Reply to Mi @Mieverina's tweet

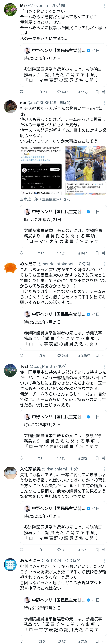[21, 92]
